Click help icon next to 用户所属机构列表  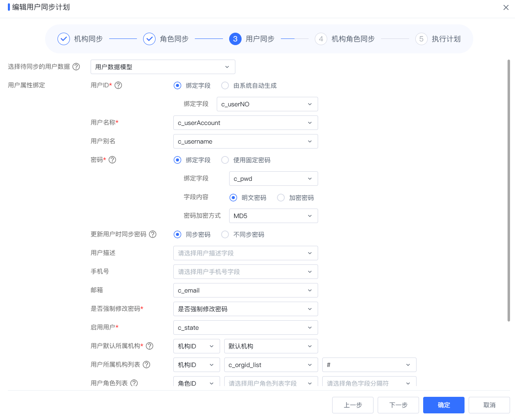146,365
